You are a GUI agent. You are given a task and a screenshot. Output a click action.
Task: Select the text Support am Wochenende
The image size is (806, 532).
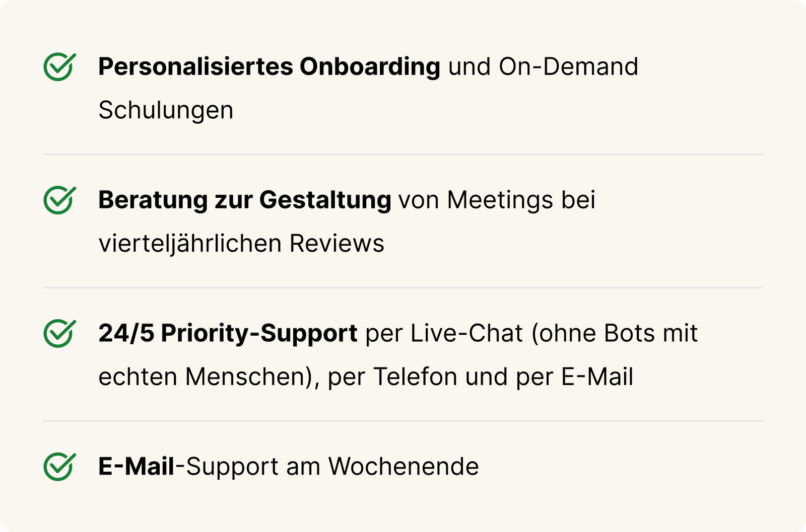[332, 467]
